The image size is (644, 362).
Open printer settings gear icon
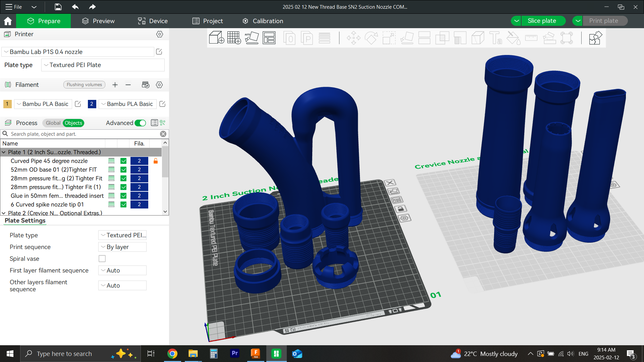click(160, 34)
